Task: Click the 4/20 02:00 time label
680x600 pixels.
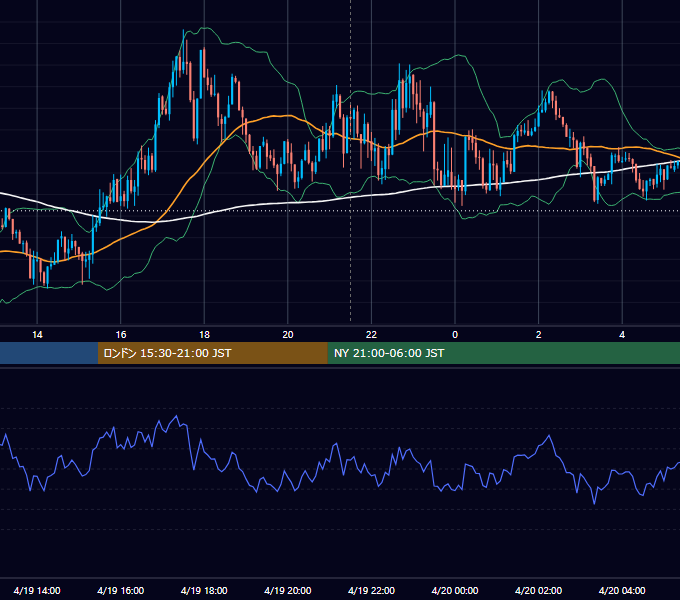Action: [538, 590]
